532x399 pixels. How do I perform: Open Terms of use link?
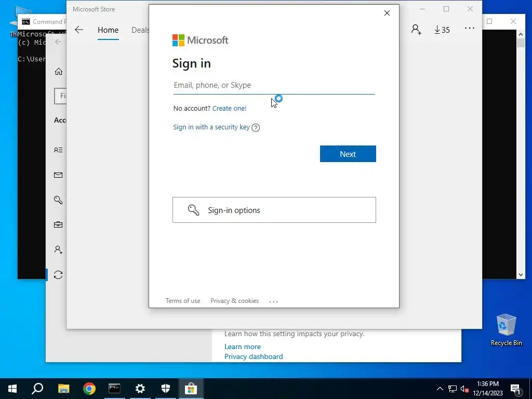click(x=183, y=301)
